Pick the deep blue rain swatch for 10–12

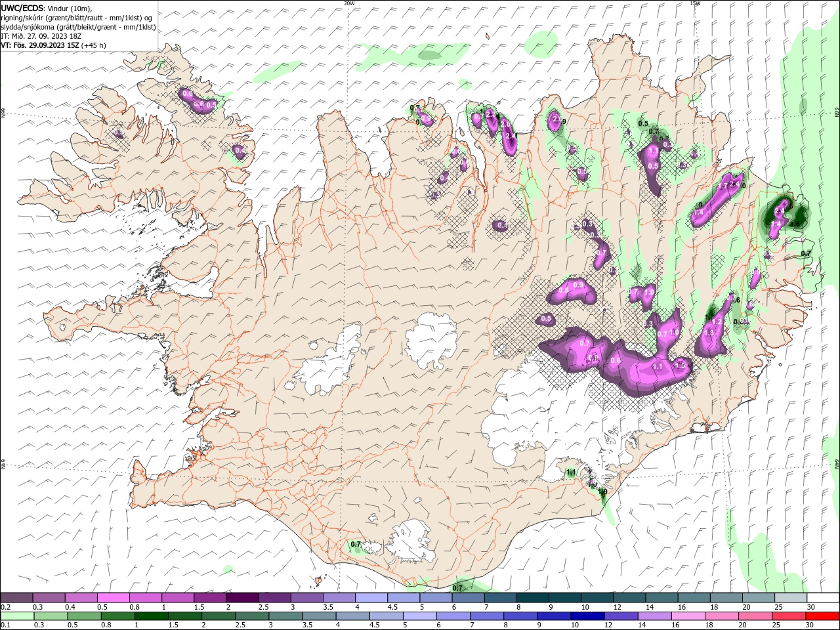(587, 616)
